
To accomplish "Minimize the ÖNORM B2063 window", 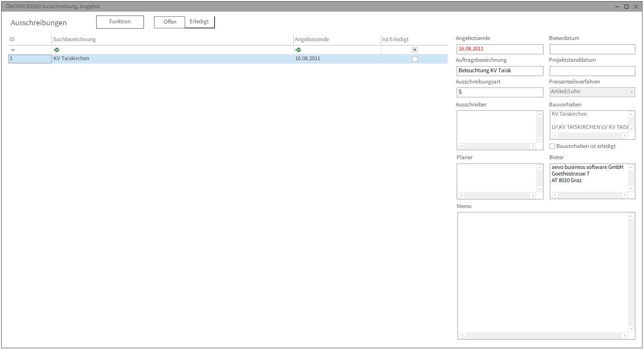I will tap(617, 7).
